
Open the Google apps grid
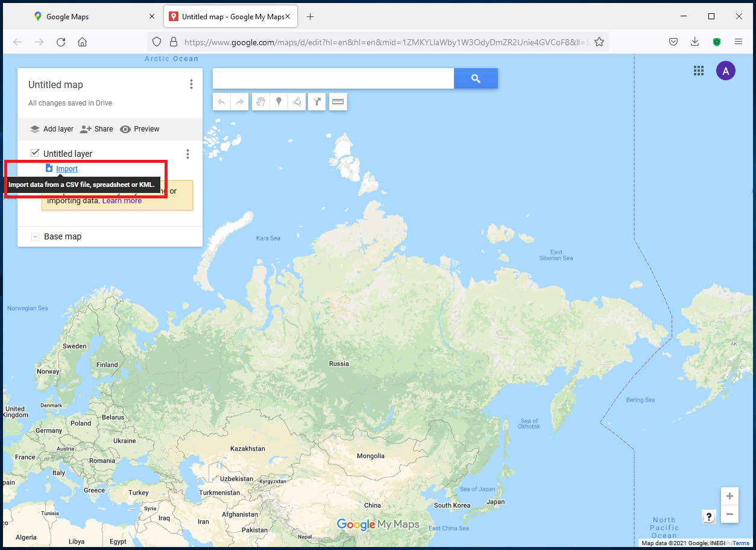point(699,71)
